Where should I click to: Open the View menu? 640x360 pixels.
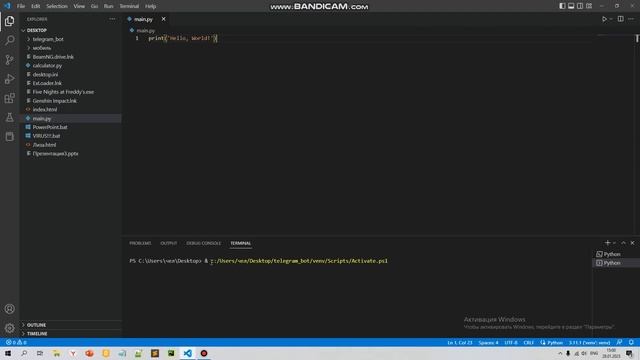[79, 6]
